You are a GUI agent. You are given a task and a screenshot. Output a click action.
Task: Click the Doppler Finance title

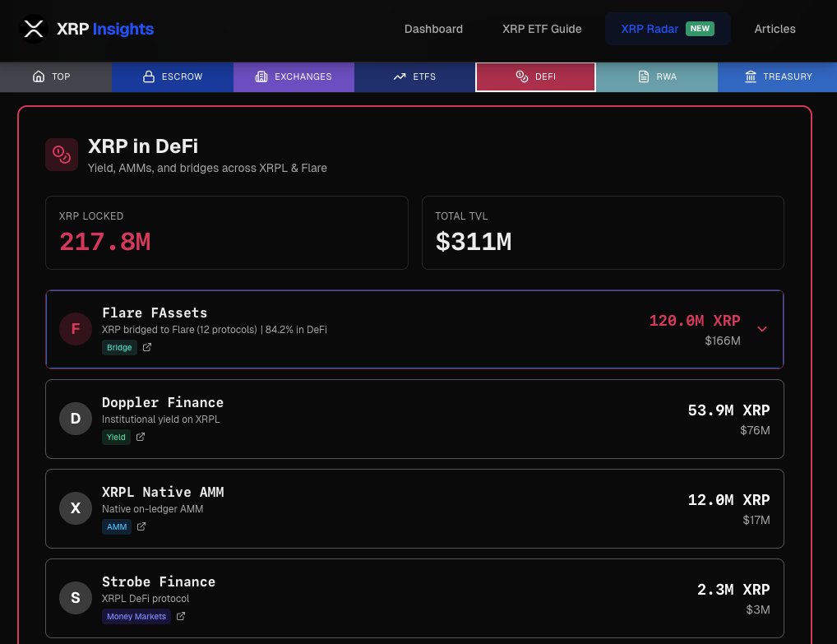163,403
